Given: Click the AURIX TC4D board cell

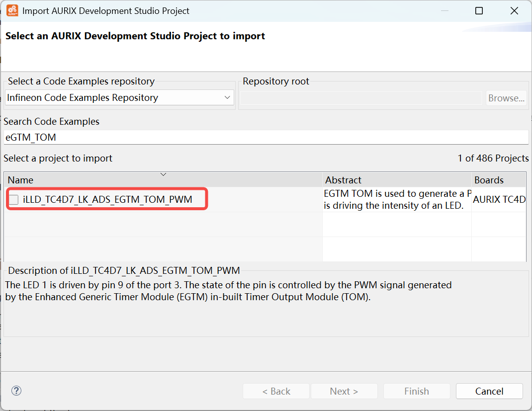Looking at the screenshot, I should [499, 200].
